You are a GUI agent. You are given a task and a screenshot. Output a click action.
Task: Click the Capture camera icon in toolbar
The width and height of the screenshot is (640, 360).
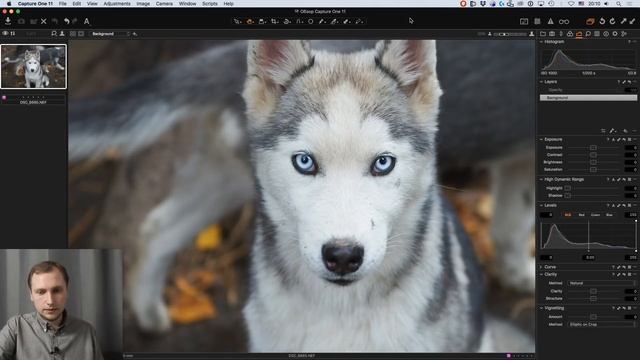click(x=21, y=21)
